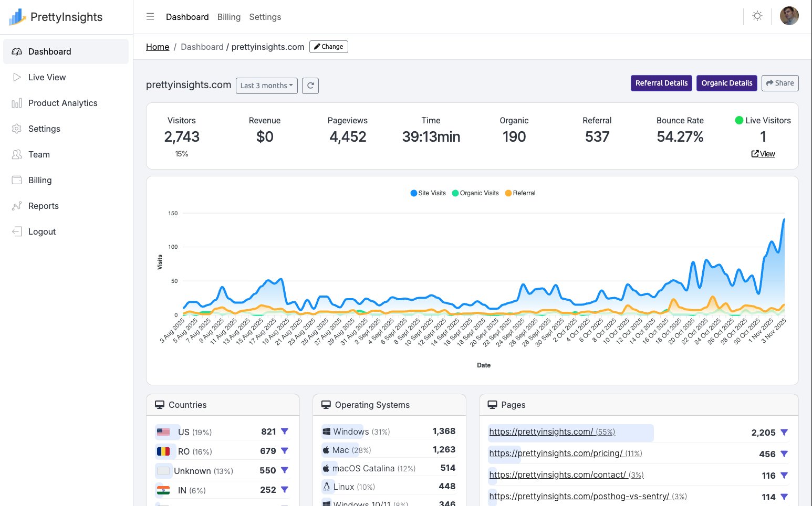Open the Last 3 months dropdown
The image size is (812, 506).
pos(267,86)
